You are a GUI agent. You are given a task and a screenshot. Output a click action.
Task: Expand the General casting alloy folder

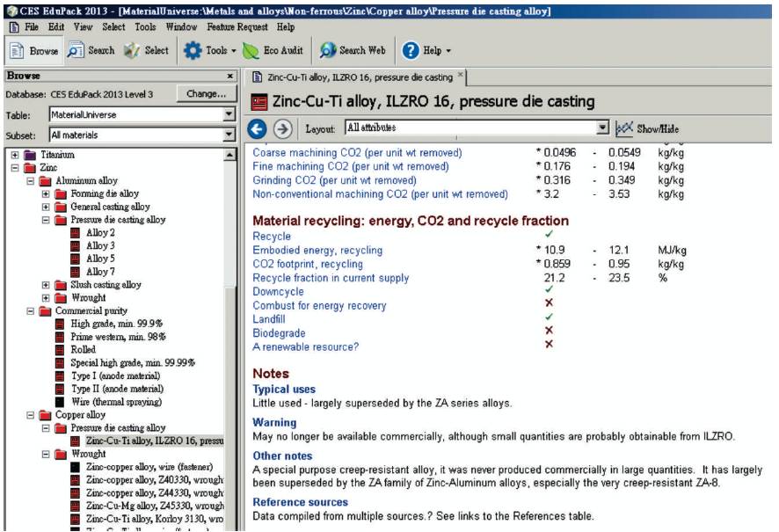(x=46, y=207)
